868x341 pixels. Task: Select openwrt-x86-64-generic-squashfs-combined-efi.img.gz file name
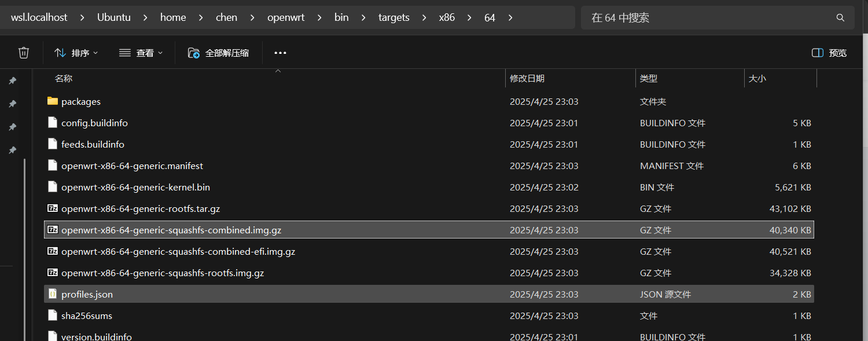point(178,252)
